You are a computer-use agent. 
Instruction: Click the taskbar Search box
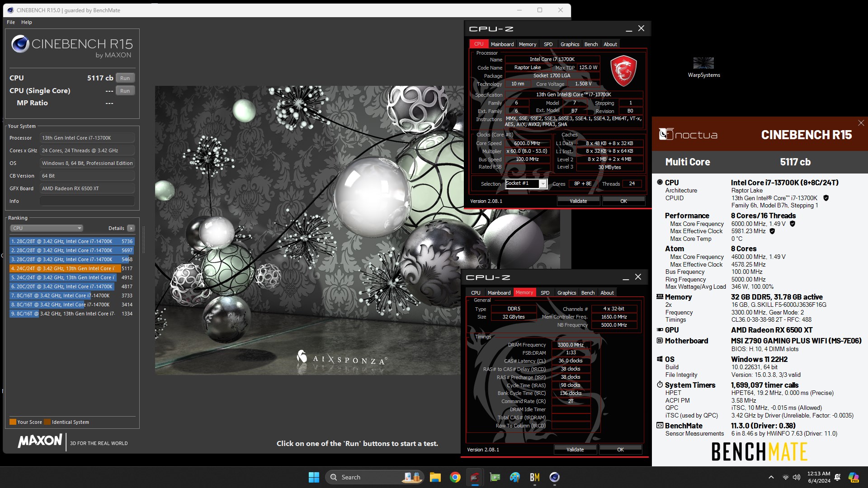(x=375, y=477)
